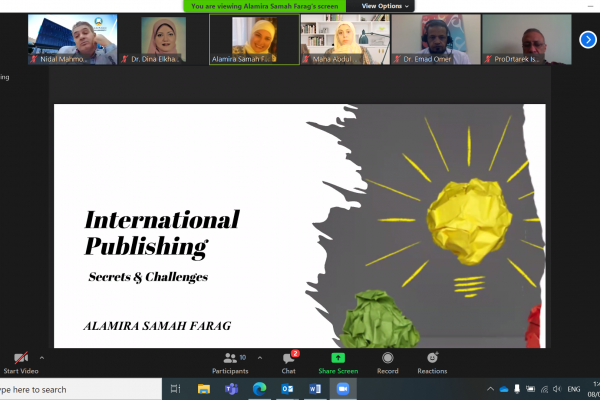600x400 pixels.
Task: Open the Chat panel
Action: [288, 362]
